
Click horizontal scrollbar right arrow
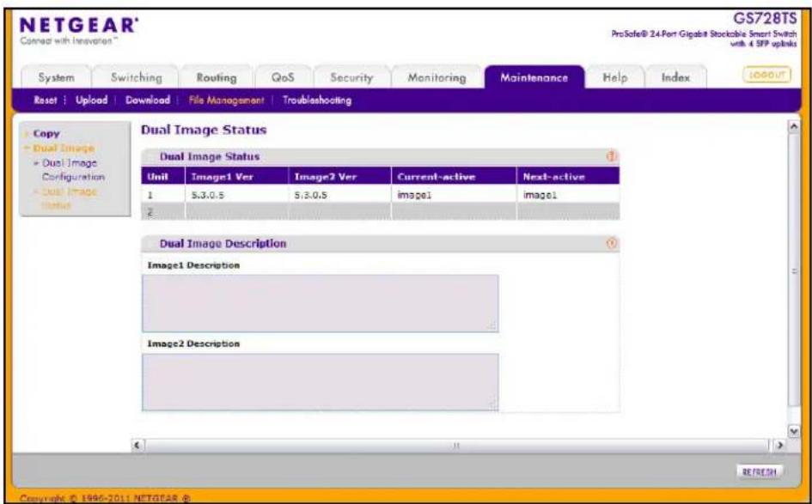point(778,445)
